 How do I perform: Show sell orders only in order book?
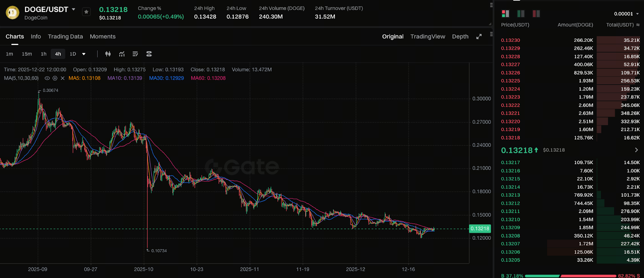(536, 14)
